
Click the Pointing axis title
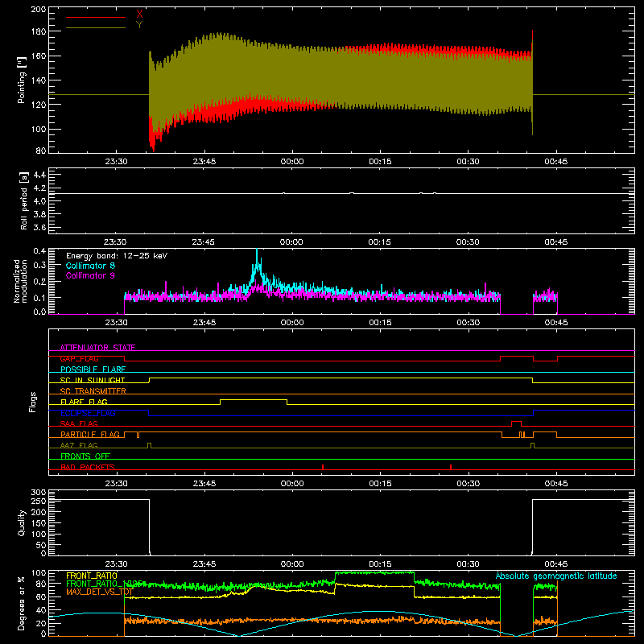(x=22, y=80)
